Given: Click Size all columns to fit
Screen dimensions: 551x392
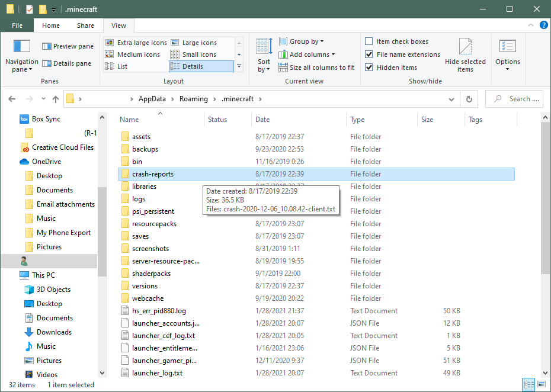Looking at the screenshot, I should [x=316, y=67].
